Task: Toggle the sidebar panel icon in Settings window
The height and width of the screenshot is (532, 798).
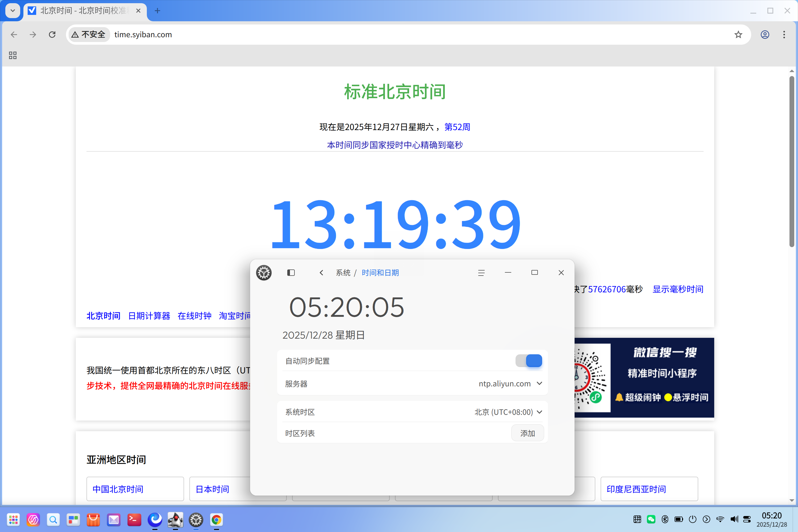Action: 291,273
